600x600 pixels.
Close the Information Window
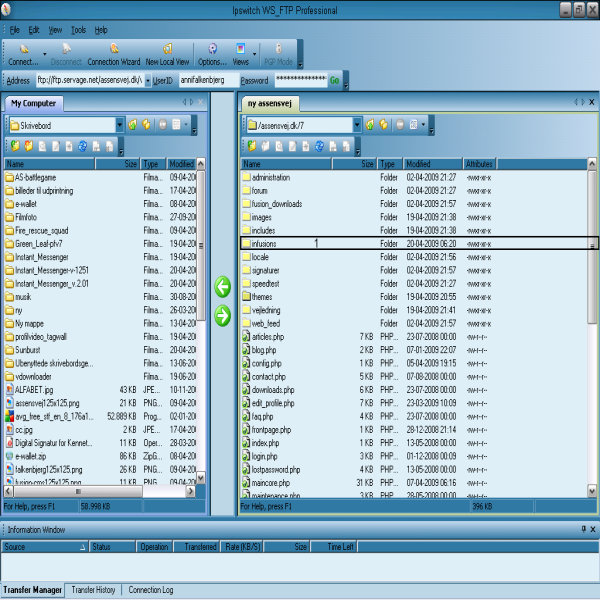[593, 529]
